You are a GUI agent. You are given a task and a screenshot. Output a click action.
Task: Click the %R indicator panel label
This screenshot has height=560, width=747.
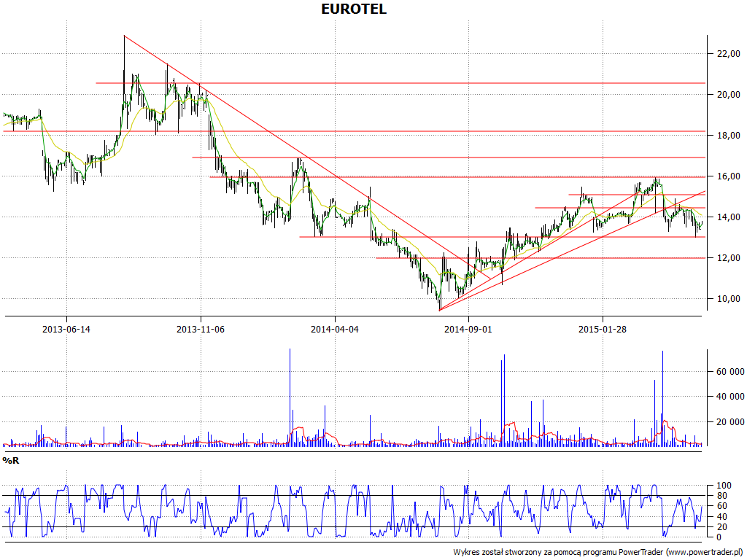(x=10, y=461)
